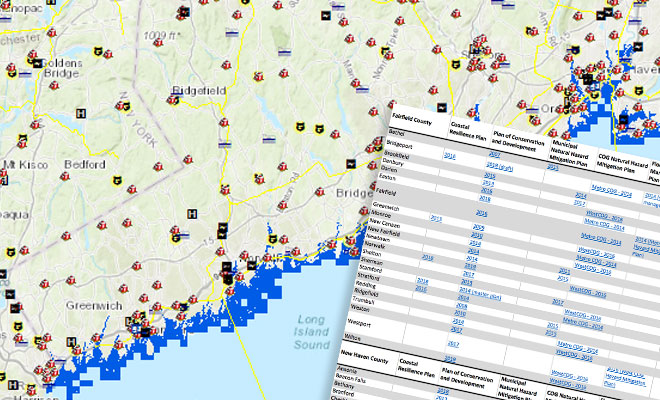The image size is (660, 400).
Task: Select the Stamford row name
Action: click(x=370, y=268)
